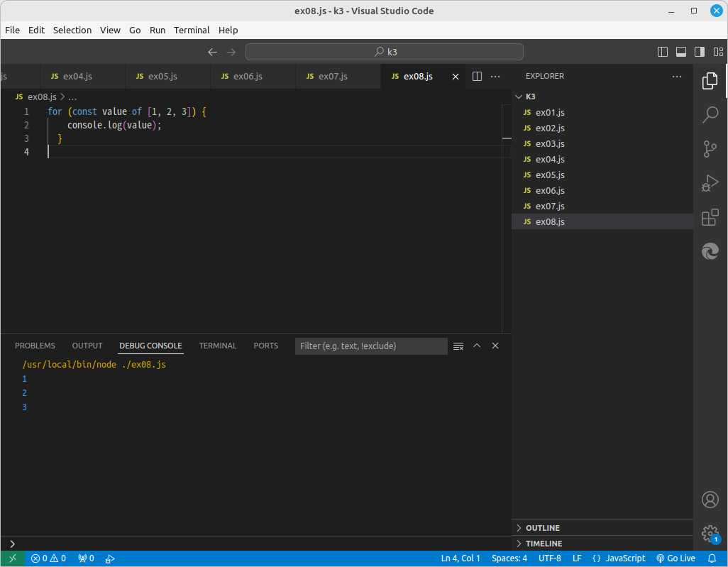Viewport: 728px width, 567px height.
Task: Change the UTF-8 file encoding
Action: pos(550,558)
